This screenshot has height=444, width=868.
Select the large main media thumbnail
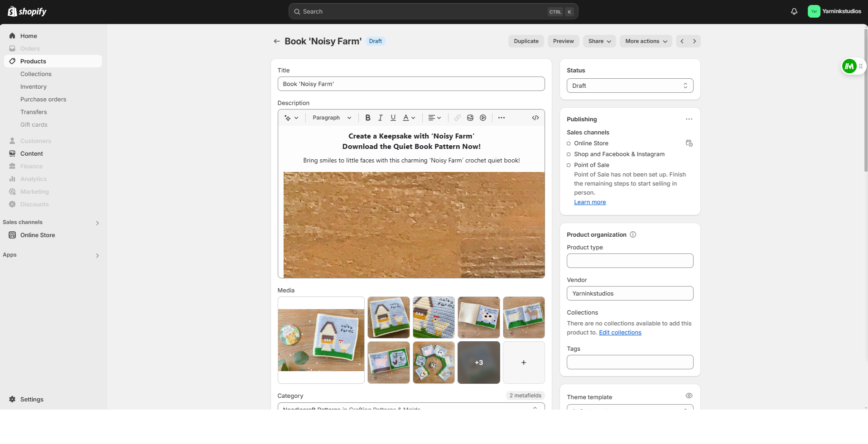(x=321, y=340)
